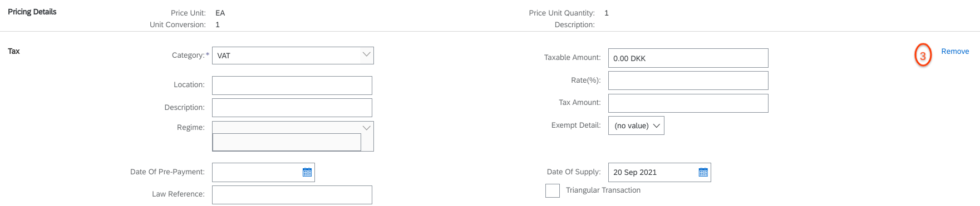Click the Date Of Pre-Payment date field
The image size is (980, 206).
tap(257, 172)
